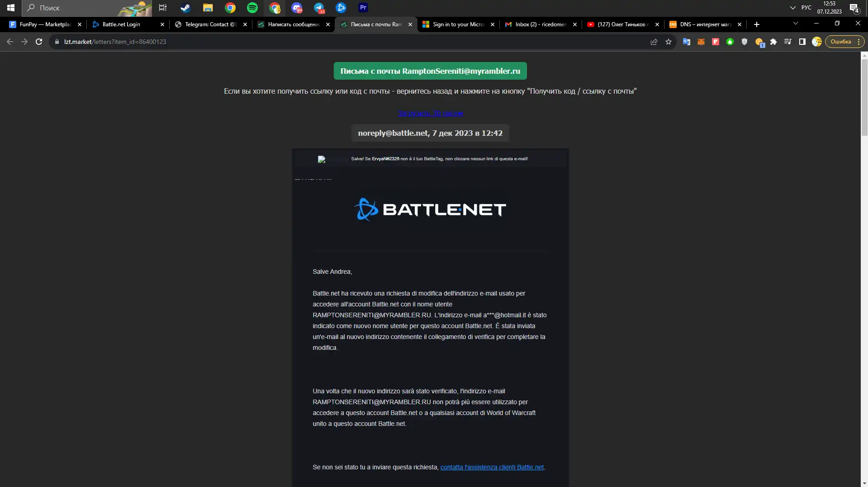
Task: Click the noreply@battle.net sender header
Action: tap(430, 133)
